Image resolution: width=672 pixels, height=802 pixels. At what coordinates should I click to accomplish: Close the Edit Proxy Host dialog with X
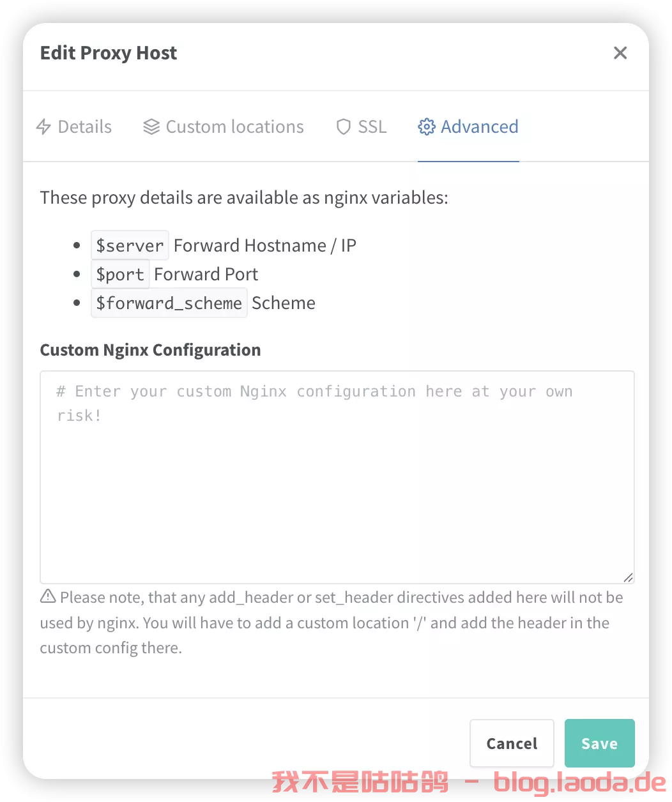pos(620,53)
